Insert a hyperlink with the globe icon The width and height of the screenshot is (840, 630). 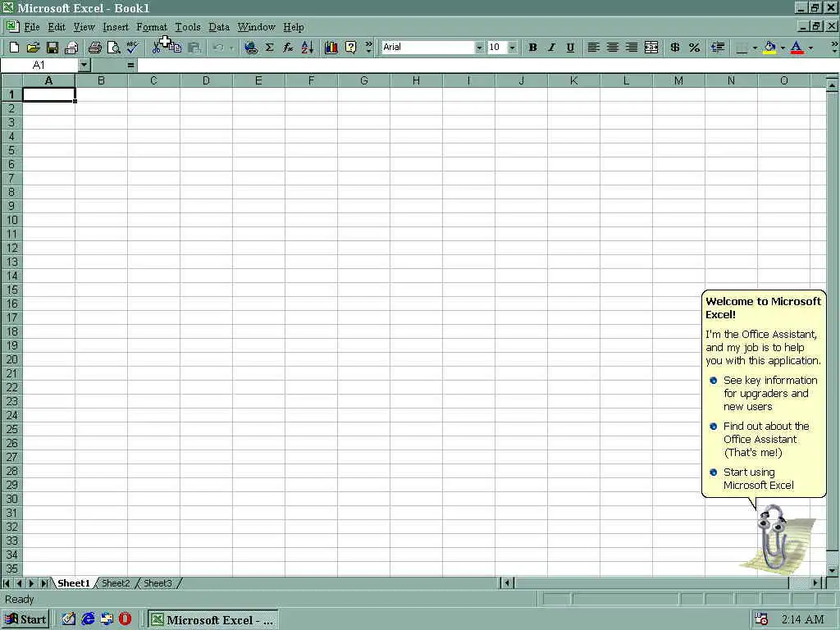(250, 48)
